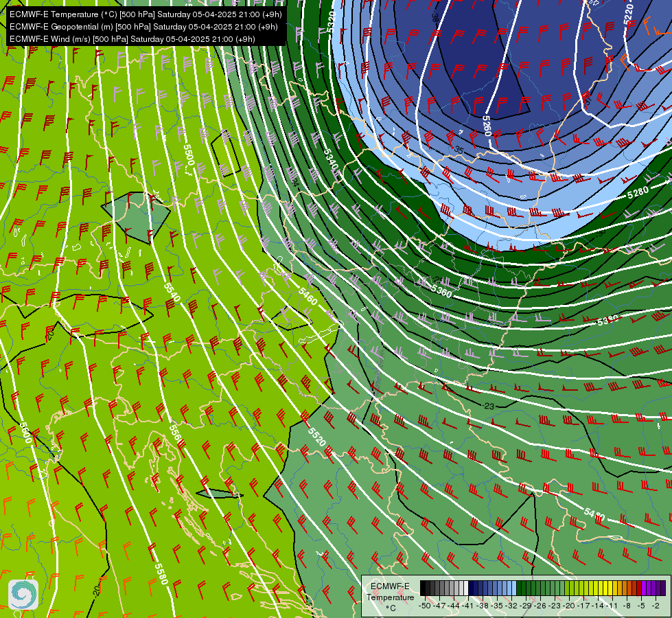Viewport: 672px width, 618px height.
Task: Pick the darkest purple rightmost legend swatch
Action: pos(663,588)
